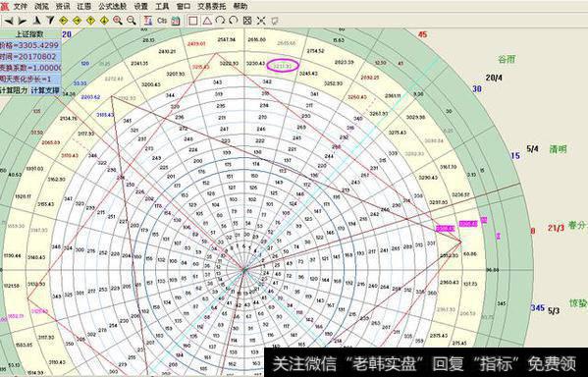Click the yellow diamond up-arrow icon
Image resolution: width=588 pixels, height=377 pixels.
90,21
